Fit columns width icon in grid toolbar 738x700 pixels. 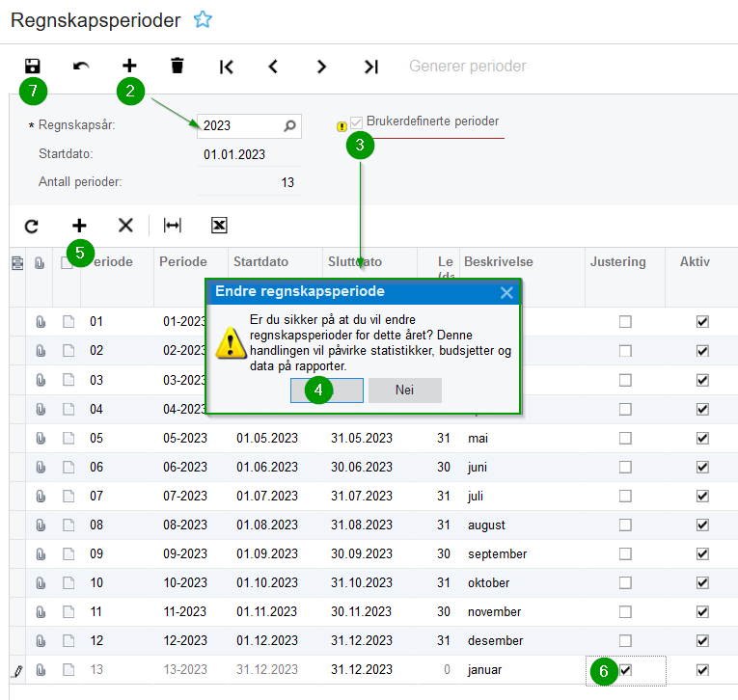click(x=173, y=226)
